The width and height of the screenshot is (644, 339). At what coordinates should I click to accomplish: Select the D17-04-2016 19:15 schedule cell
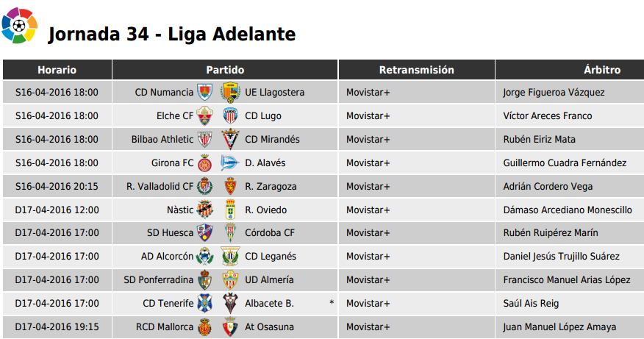click(57, 327)
